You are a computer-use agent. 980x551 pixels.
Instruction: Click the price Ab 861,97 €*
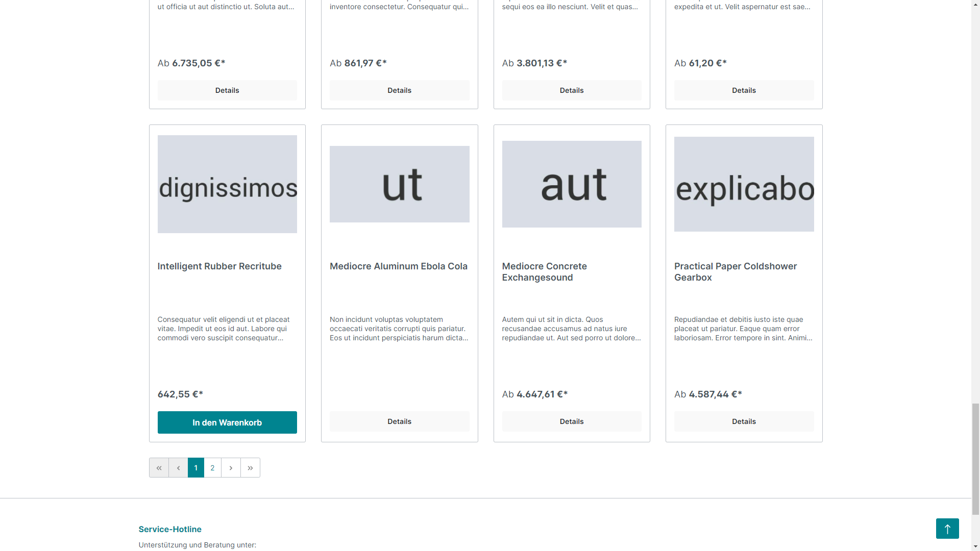[x=358, y=63]
